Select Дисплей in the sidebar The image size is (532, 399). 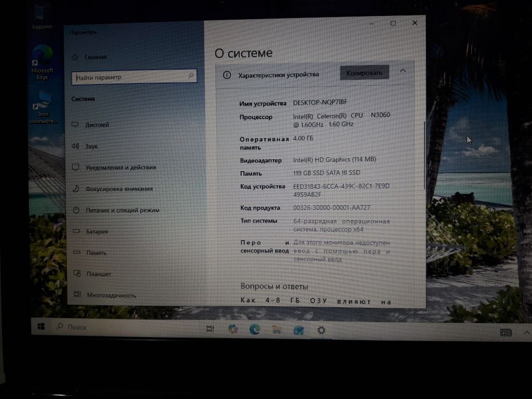pyautogui.click(x=97, y=125)
